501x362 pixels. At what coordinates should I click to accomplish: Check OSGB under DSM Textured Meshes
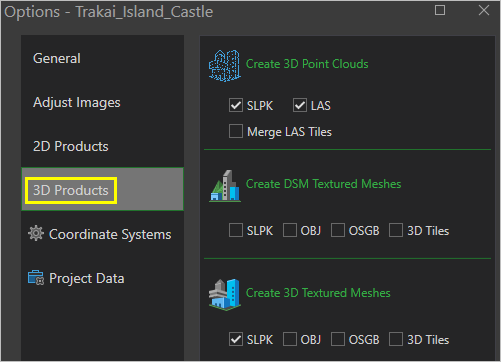pos(338,230)
